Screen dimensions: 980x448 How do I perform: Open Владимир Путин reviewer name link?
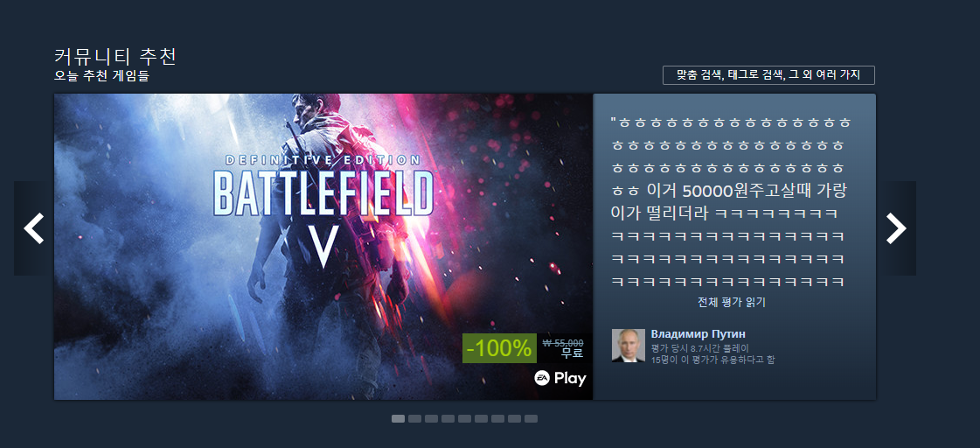tap(699, 334)
